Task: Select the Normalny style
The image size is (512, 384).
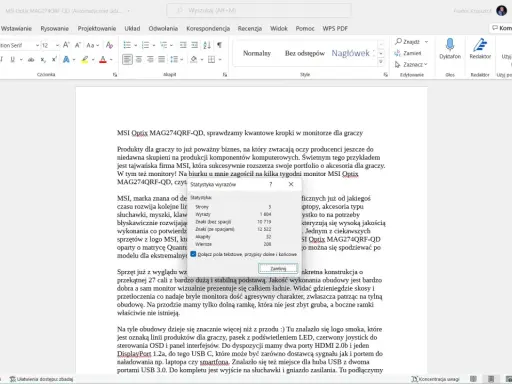Action: 257,53
